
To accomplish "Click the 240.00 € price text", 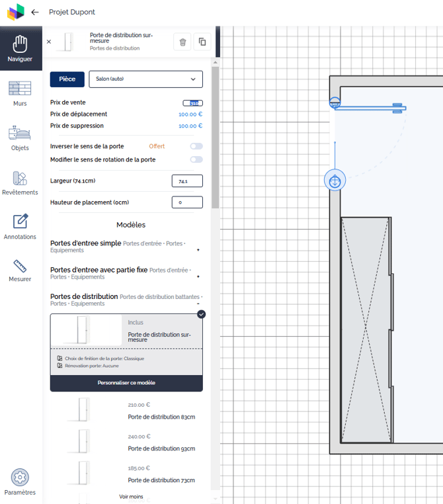I will click(x=139, y=437).
